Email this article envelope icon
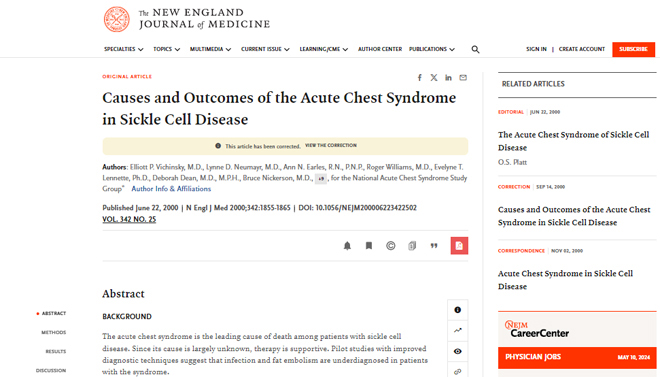660x377 pixels. coord(463,77)
